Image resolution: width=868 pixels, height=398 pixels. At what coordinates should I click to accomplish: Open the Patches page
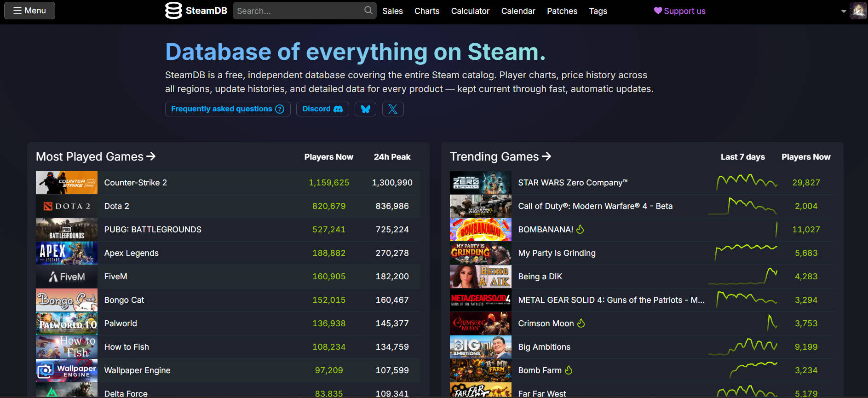click(x=562, y=11)
